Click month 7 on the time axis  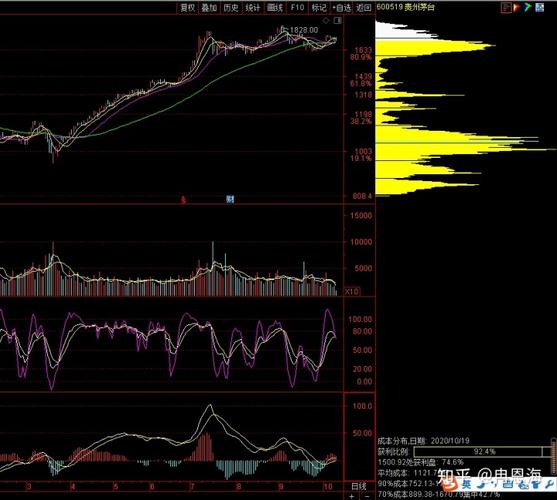tap(192, 487)
